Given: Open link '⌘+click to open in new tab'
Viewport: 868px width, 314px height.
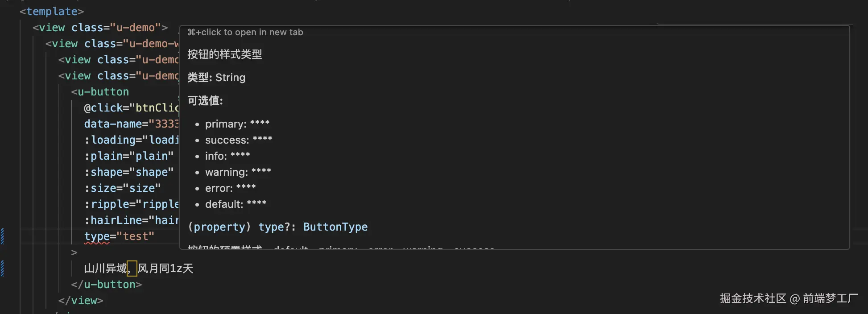Looking at the screenshot, I should point(245,32).
